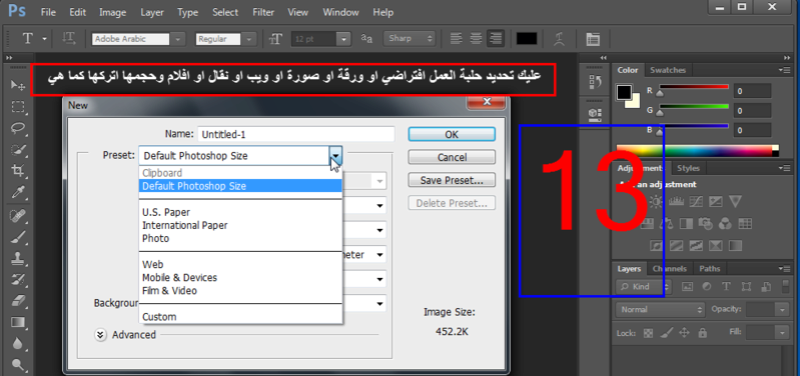Add a Gradient Map adjustment
Screen dimensions: 800x376
[x=735, y=245]
